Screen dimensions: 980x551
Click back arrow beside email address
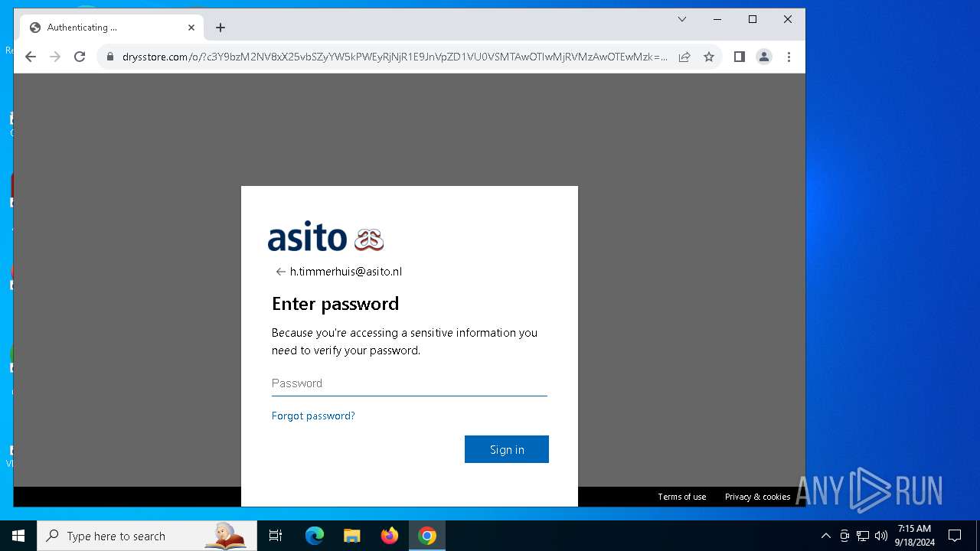[280, 272]
